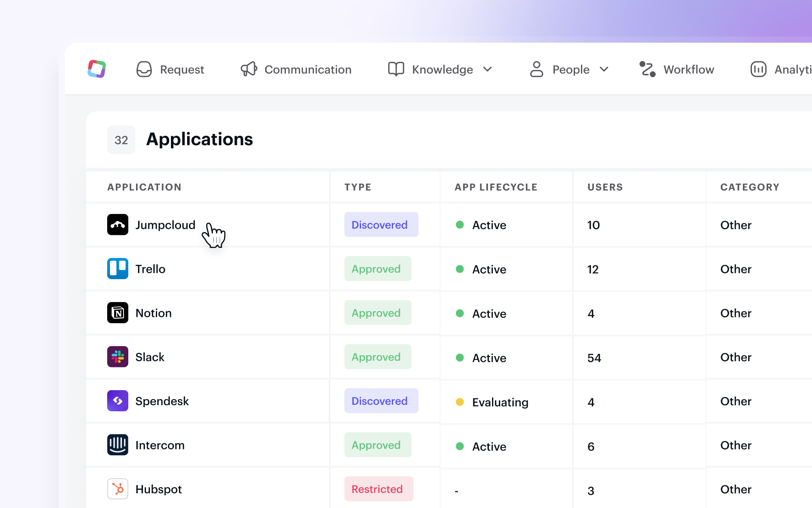Click the Jumpcloud app icon
The image size is (812, 508).
click(x=118, y=225)
